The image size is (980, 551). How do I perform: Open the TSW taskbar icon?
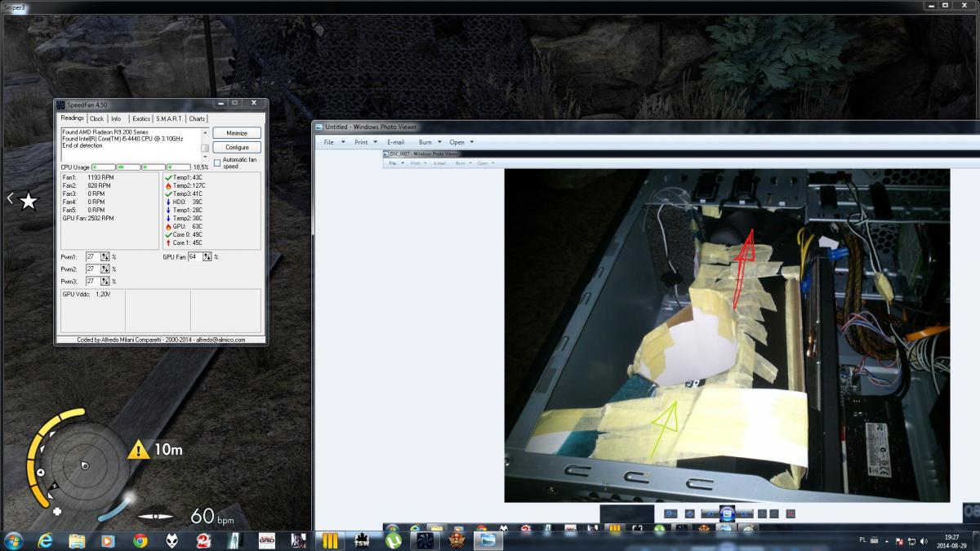(x=362, y=540)
